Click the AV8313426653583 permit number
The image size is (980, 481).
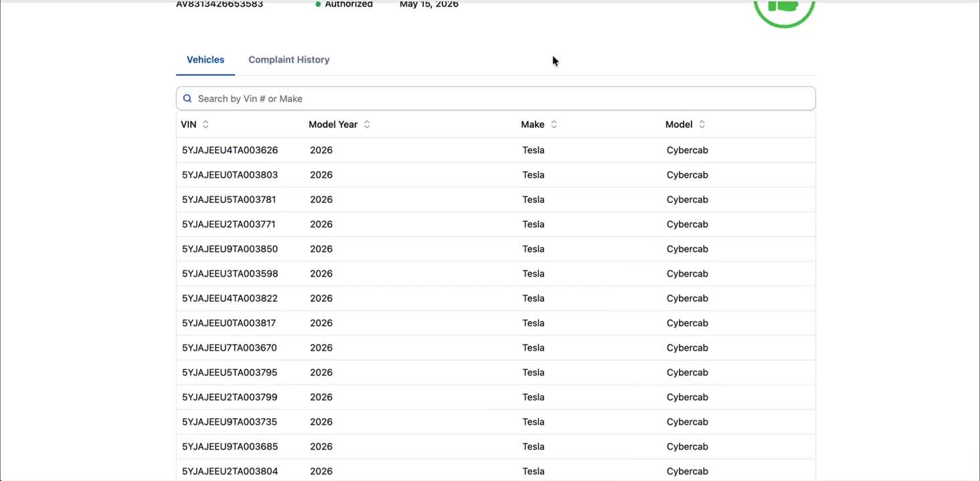point(220,4)
